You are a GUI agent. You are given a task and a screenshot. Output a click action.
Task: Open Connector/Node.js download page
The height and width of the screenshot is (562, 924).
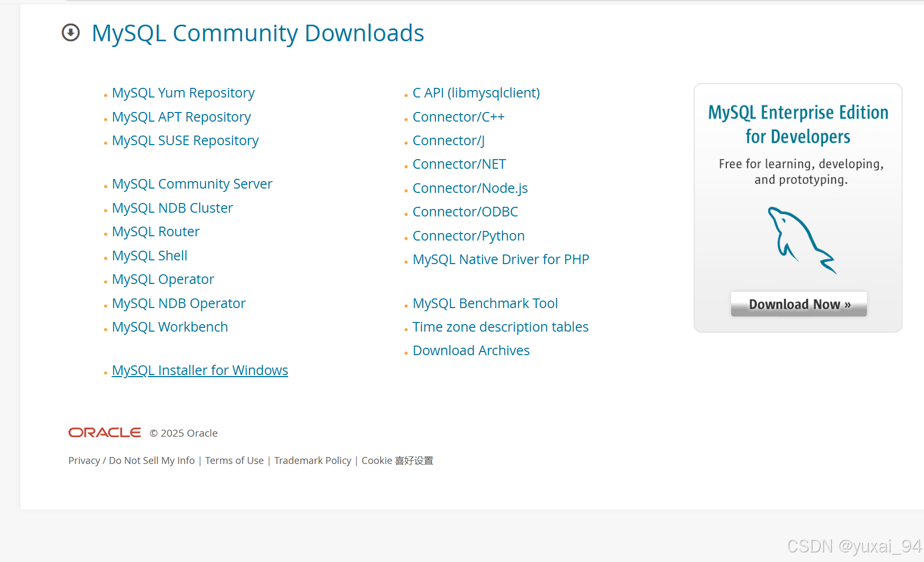click(x=470, y=188)
